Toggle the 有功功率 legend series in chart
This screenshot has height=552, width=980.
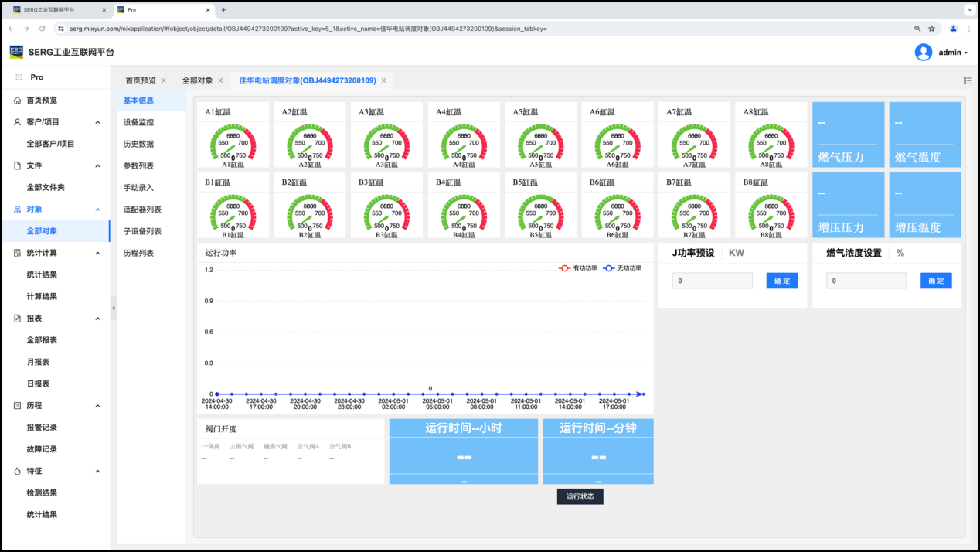click(x=577, y=268)
